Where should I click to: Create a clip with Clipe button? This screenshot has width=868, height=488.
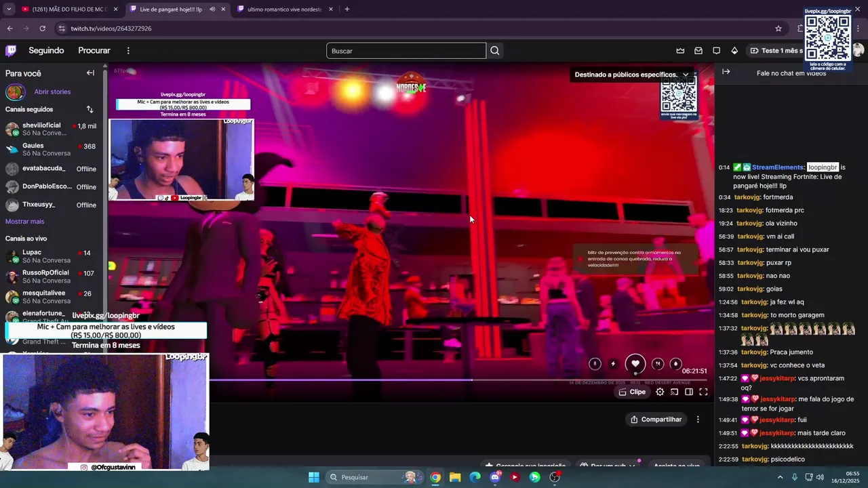click(632, 392)
